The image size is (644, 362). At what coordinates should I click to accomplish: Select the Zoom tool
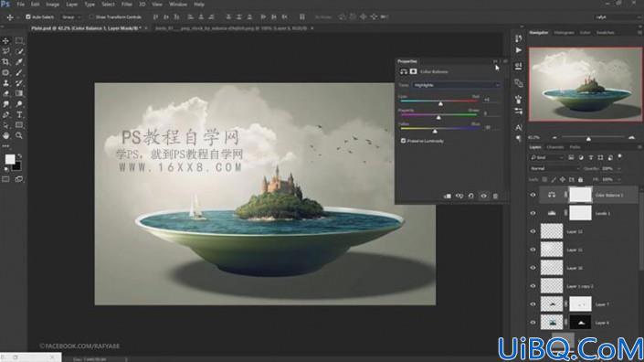click(x=19, y=135)
